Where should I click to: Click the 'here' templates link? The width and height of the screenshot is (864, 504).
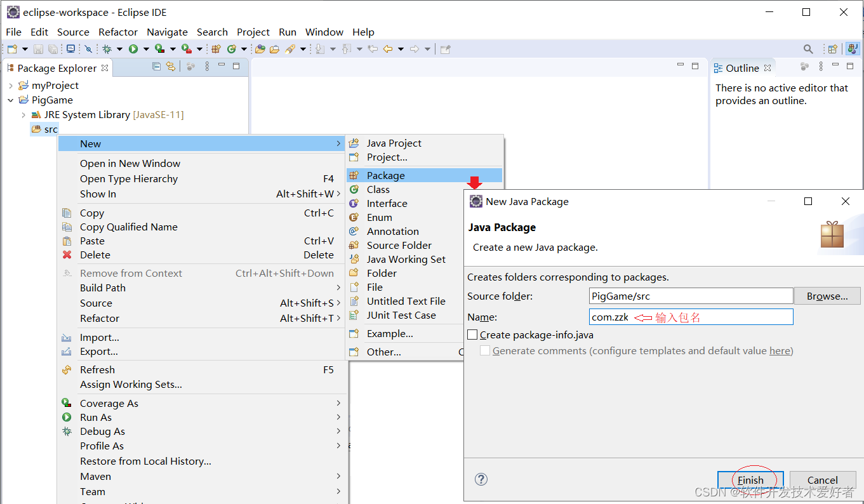coord(780,350)
